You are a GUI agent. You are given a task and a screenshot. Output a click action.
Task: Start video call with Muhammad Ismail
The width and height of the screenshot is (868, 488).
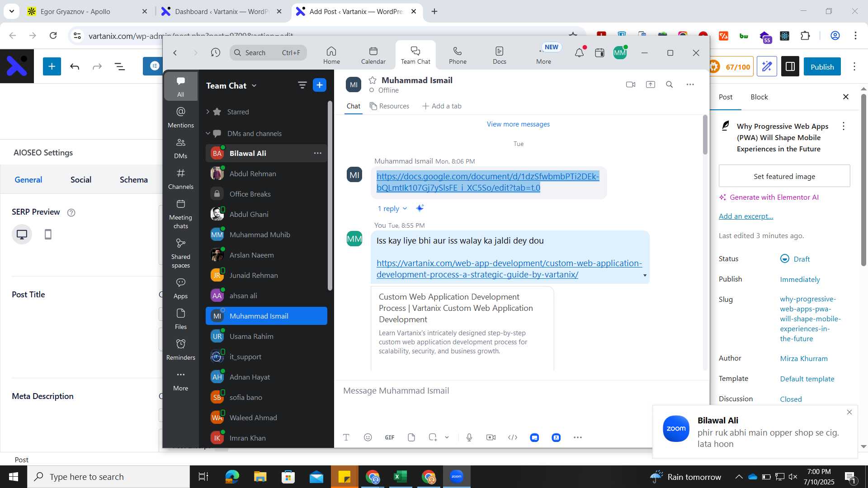[631, 84]
